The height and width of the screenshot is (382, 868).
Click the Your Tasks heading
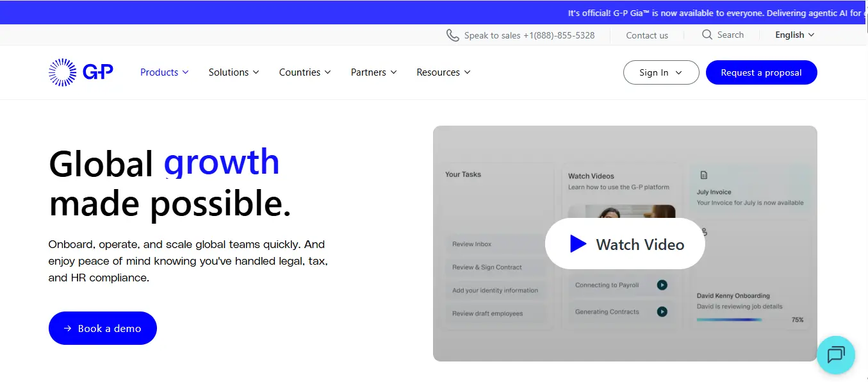(463, 174)
